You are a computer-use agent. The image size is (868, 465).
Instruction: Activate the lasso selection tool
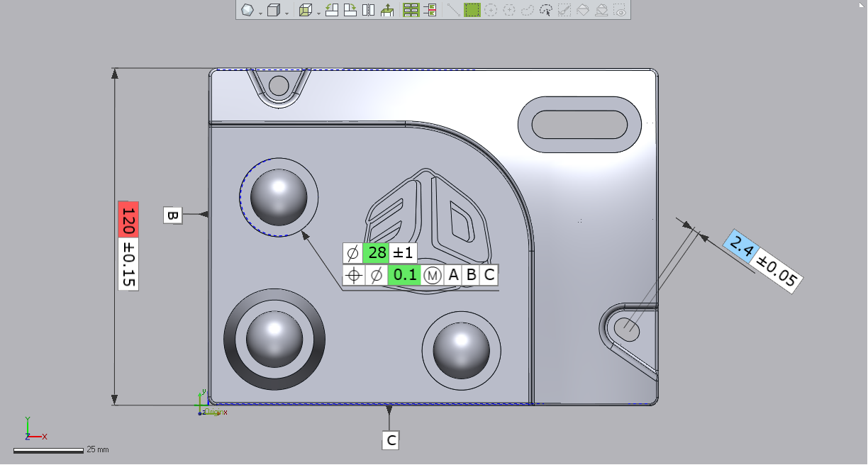coord(546,11)
